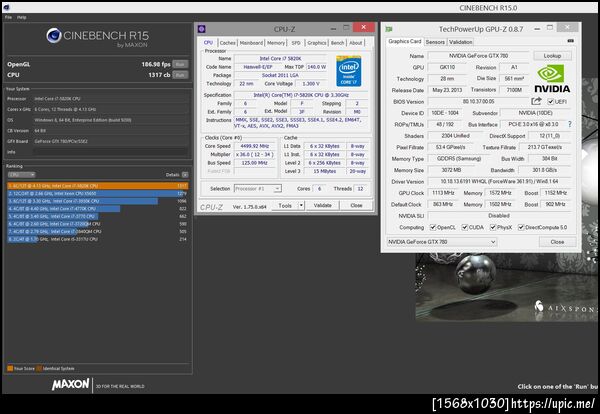Screen dimensions: 600x414
Task: Switch to the CPU-Z Memory tab
Action: coord(276,43)
